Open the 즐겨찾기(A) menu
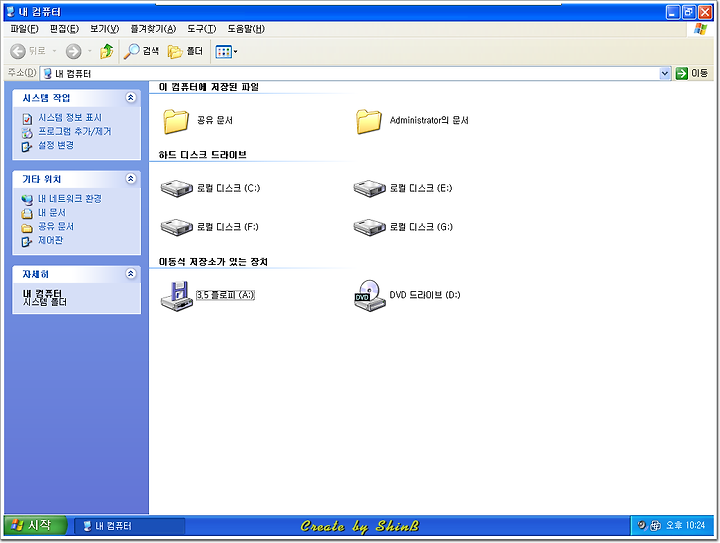This screenshot has height=543, width=720. click(153, 29)
